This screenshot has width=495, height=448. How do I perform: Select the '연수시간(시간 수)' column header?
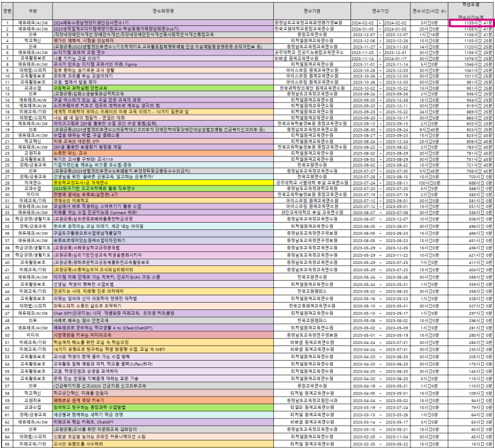(429, 11)
